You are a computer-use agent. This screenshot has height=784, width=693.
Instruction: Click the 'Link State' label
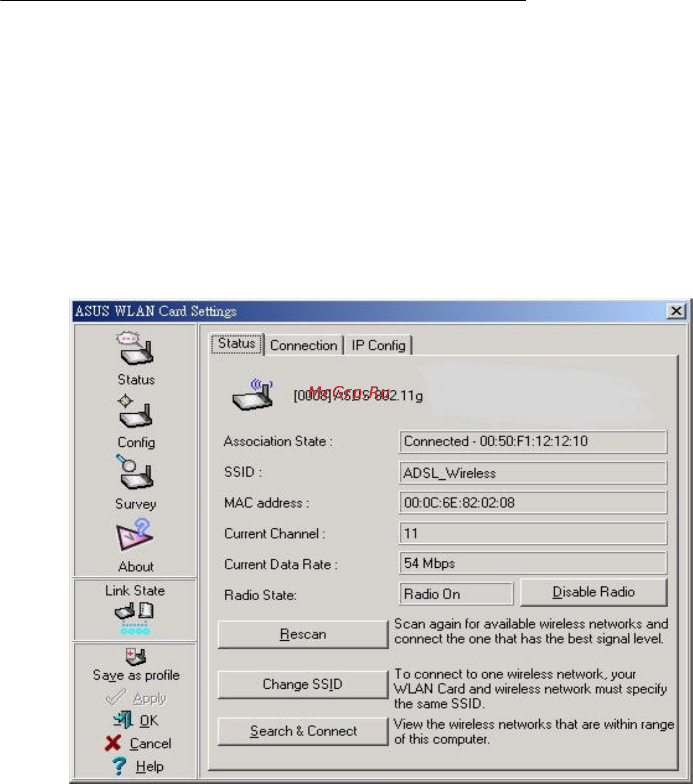(x=135, y=591)
